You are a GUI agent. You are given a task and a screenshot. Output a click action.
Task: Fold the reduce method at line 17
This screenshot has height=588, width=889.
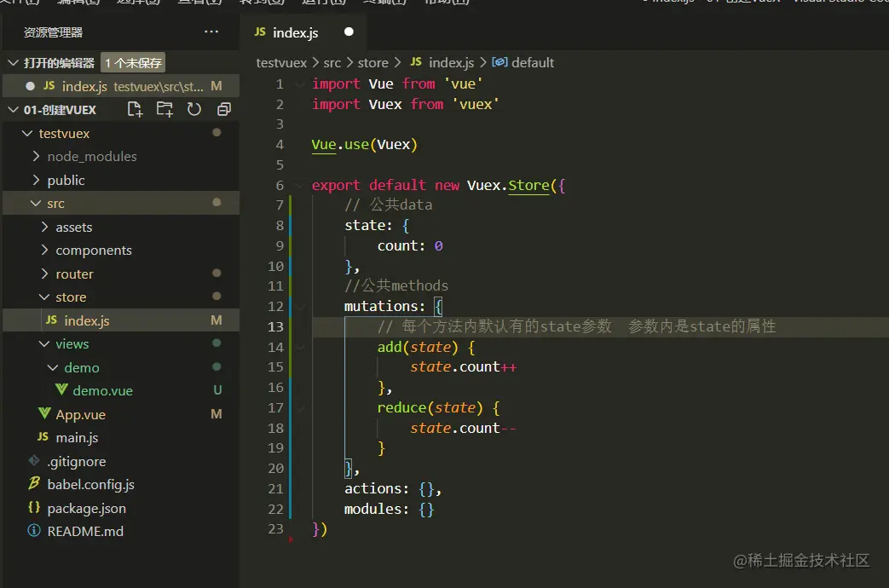(300, 408)
